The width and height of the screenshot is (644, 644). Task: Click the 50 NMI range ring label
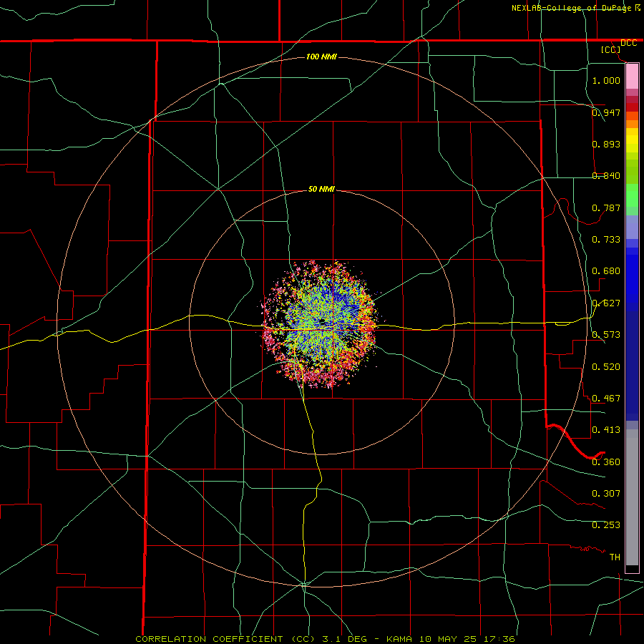[x=321, y=189]
